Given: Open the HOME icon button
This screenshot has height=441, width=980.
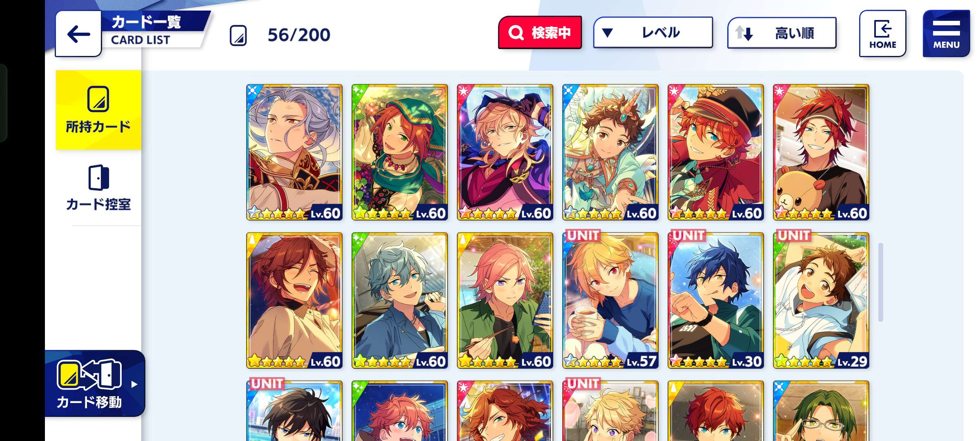Looking at the screenshot, I should point(882,33).
